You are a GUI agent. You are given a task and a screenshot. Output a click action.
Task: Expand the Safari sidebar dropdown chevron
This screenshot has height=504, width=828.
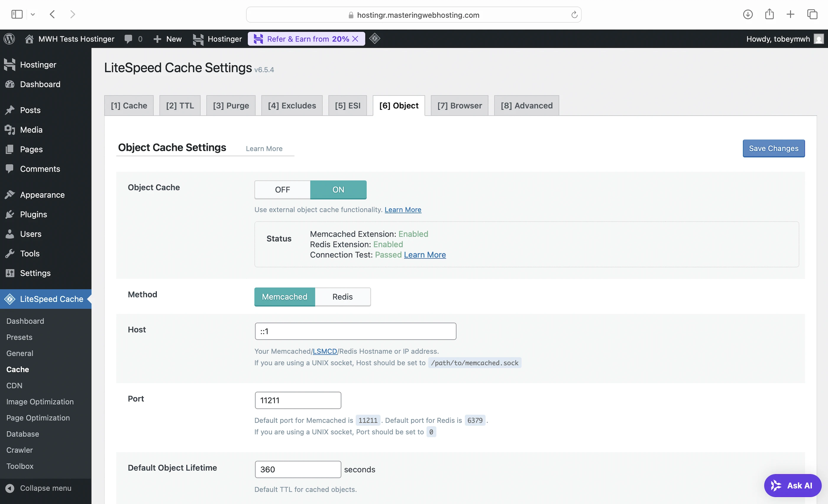[x=33, y=14]
